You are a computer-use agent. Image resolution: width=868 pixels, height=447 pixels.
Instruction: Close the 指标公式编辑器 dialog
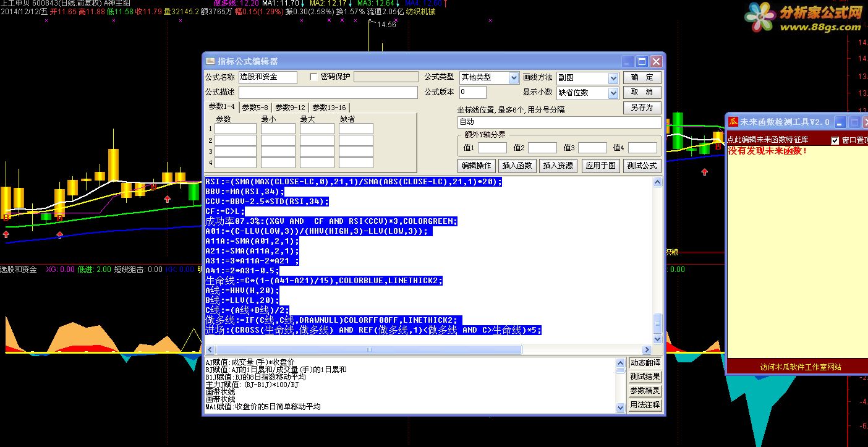[x=656, y=61]
